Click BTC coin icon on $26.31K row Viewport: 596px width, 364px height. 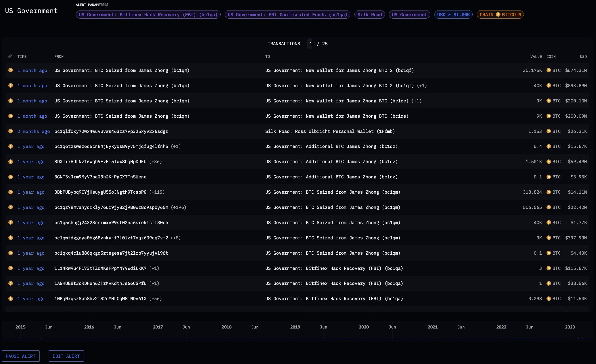coord(549,131)
